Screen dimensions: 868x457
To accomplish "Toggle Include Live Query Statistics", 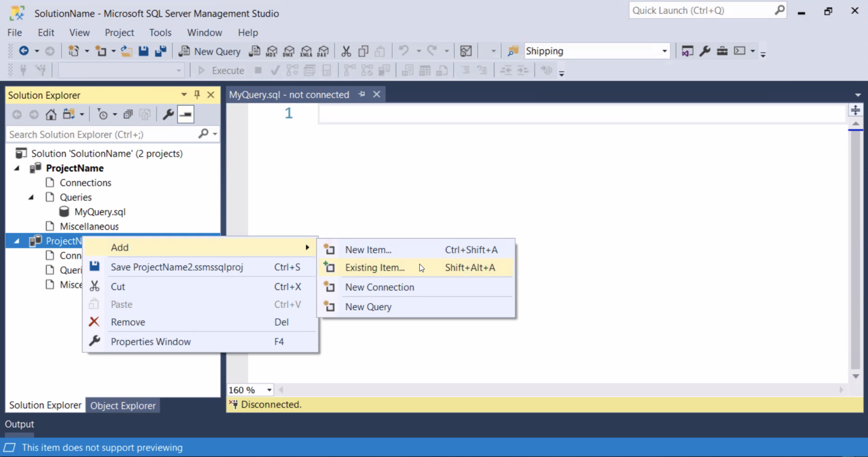I will [367, 70].
